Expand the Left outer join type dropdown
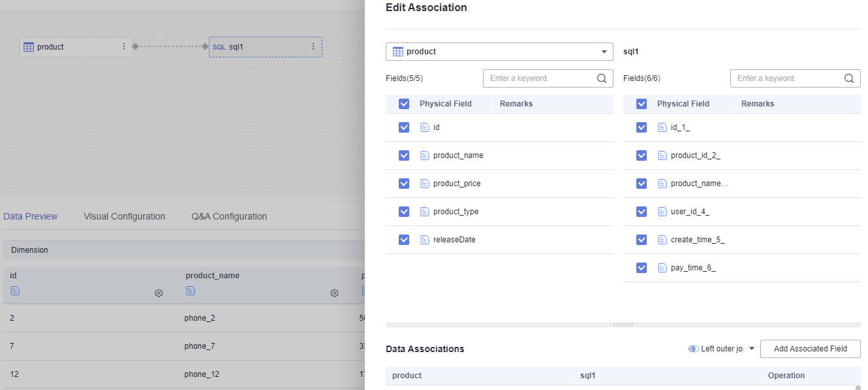Image resolution: width=868 pixels, height=390 pixels. tap(752, 349)
